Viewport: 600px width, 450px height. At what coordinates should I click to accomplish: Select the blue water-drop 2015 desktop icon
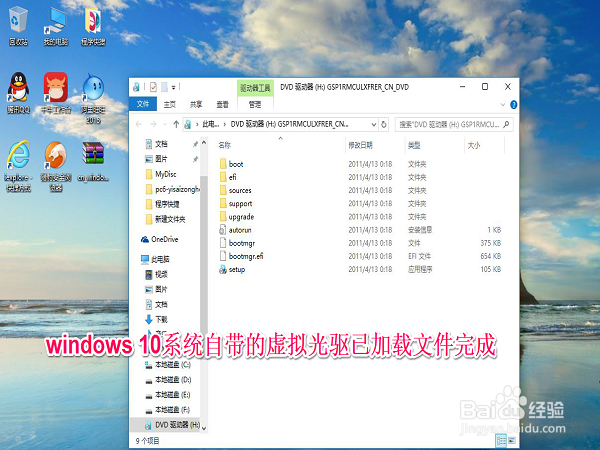tap(93, 98)
